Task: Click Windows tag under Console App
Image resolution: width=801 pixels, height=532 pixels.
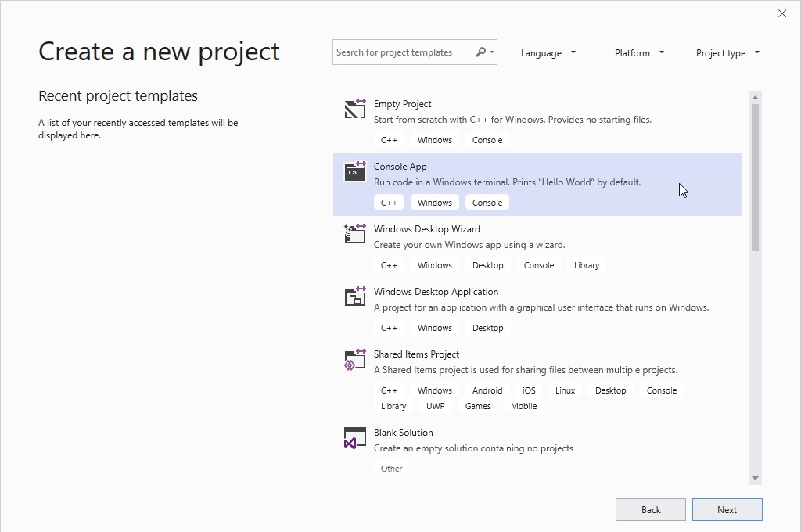Action: [435, 203]
